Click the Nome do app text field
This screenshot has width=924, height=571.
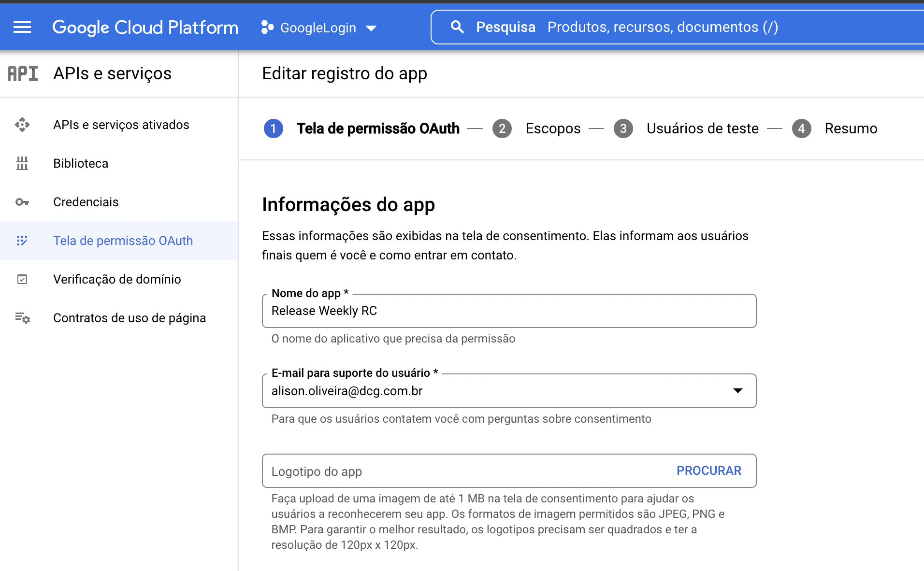(509, 311)
